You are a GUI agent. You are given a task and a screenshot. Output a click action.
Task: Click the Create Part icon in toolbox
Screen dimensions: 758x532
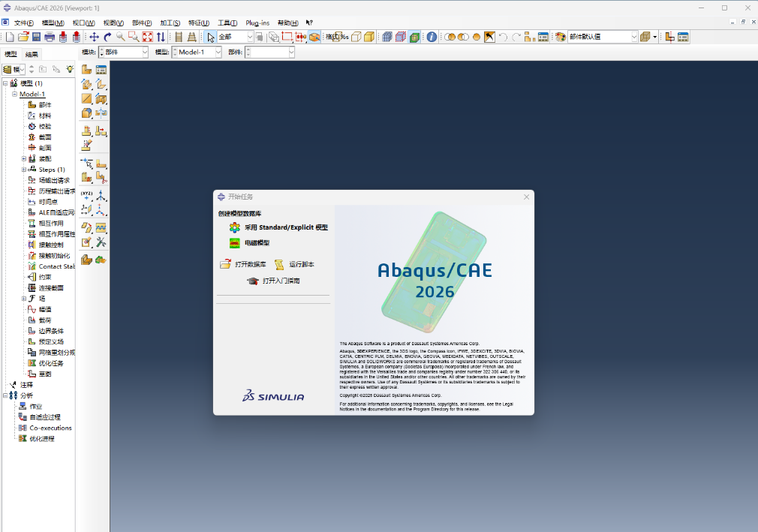(x=86, y=70)
